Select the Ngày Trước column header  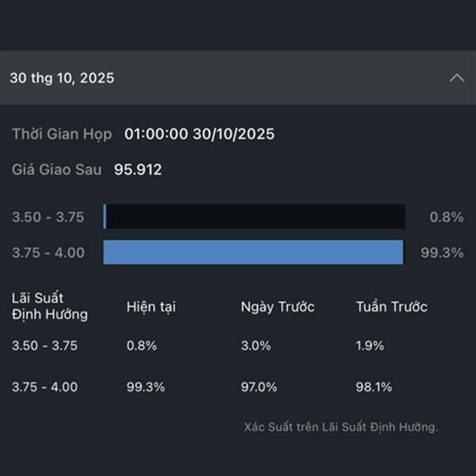278,307
